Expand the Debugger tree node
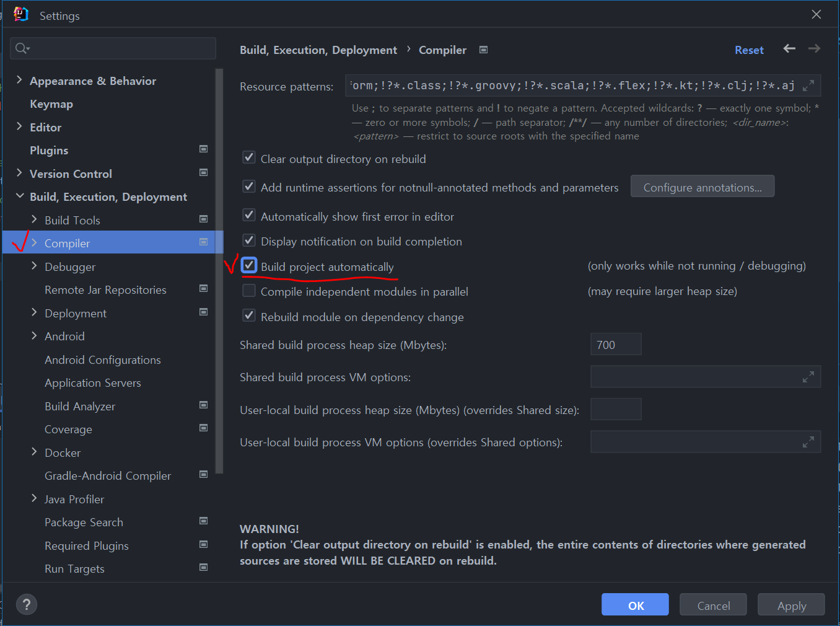The image size is (840, 626). (x=34, y=266)
